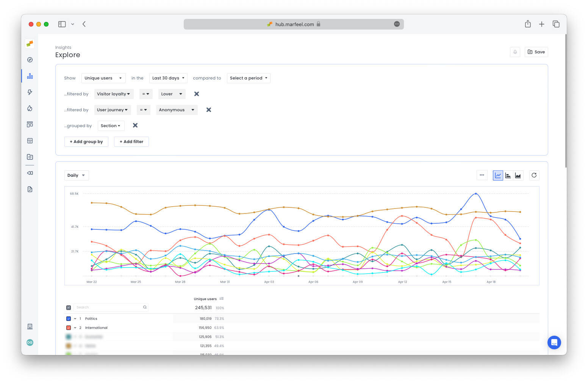Open the Section group-by dropdown
The height and width of the screenshot is (383, 588).
(111, 126)
